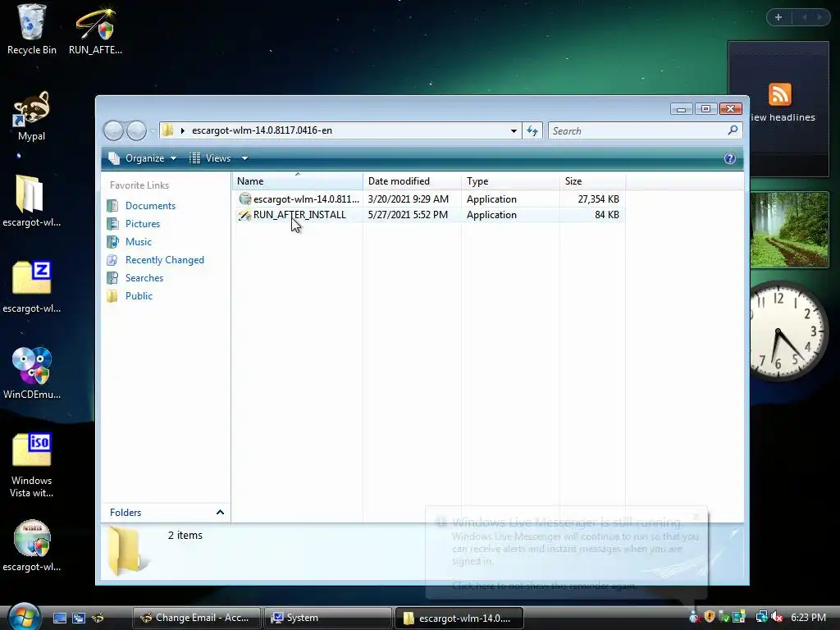Close the Windows Live Messenger notification balloon
The height and width of the screenshot is (630, 840).
click(696, 516)
